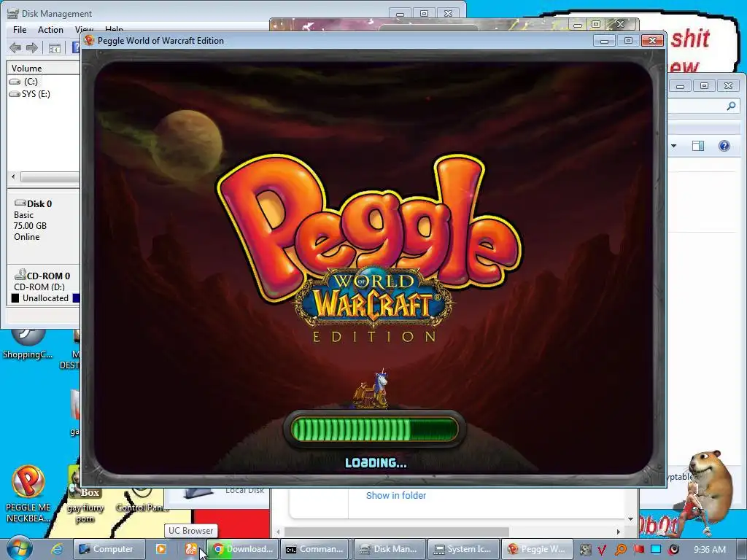Click the orange magnifier system tray icon

coord(620,550)
